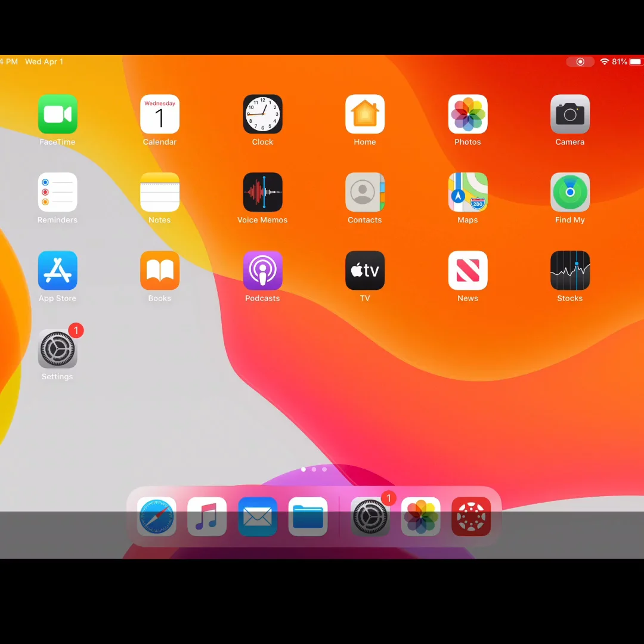This screenshot has height=644, width=644.
Task: Open Settings from the home screen grid
Action: click(57, 349)
